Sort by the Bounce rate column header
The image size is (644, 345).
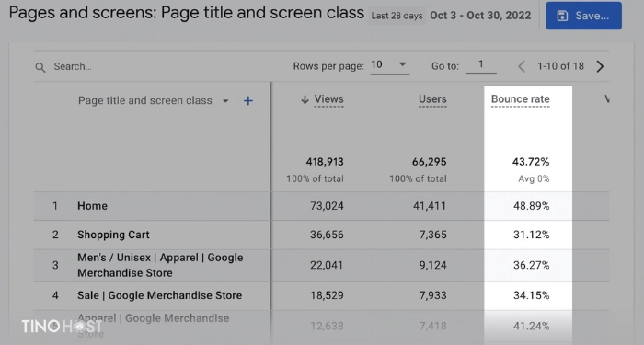tap(520, 99)
